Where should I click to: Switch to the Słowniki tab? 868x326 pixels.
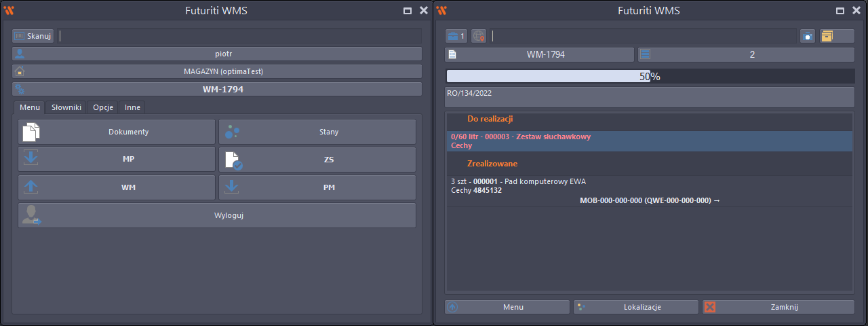(66, 107)
